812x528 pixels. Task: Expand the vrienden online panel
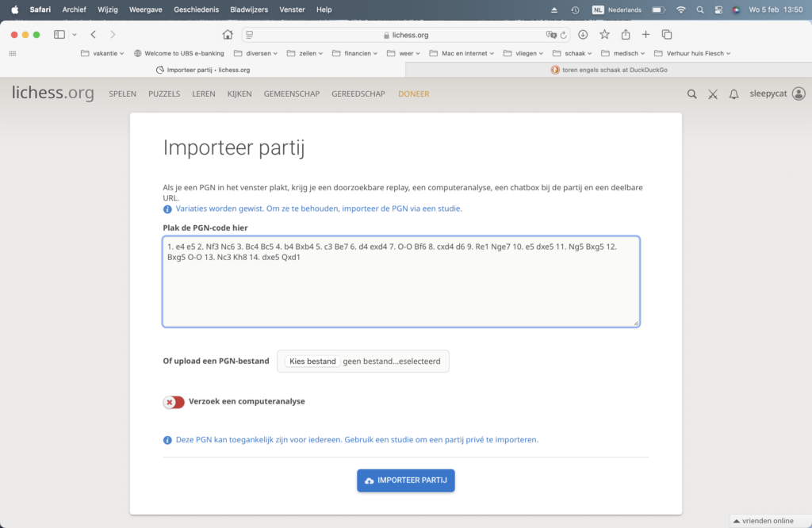tap(769, 521)
